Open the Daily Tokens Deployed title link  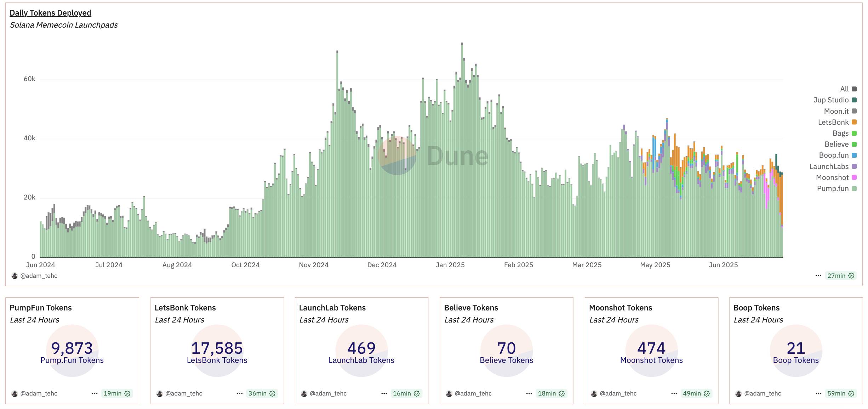(50, 13)
